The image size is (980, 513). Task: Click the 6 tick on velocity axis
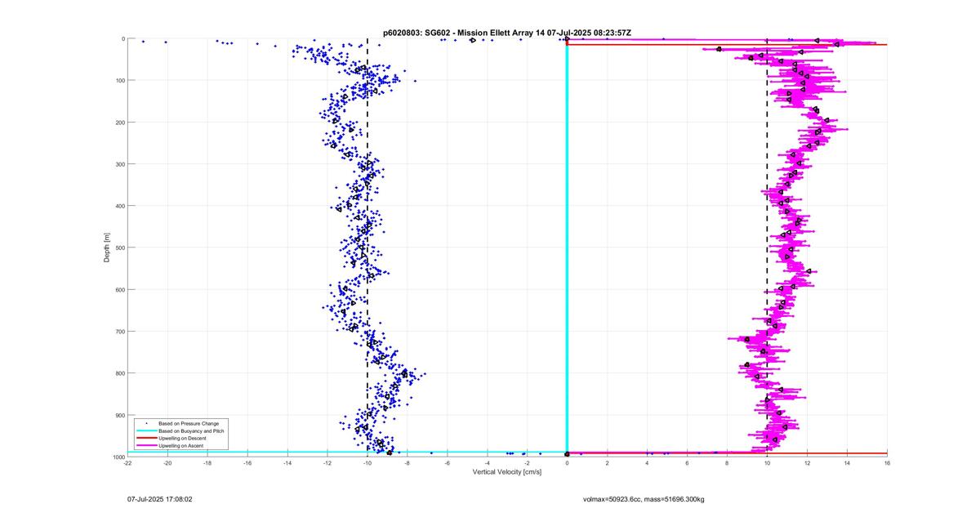pyautogui.click(x=688, y=463)
